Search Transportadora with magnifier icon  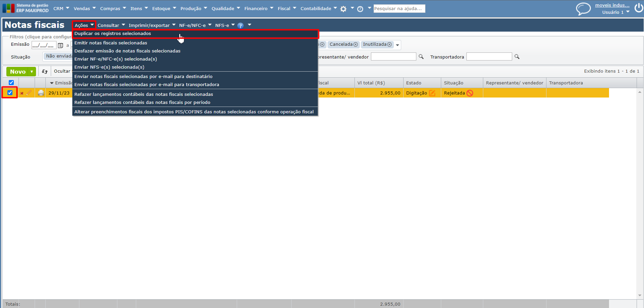coord(517,56)
